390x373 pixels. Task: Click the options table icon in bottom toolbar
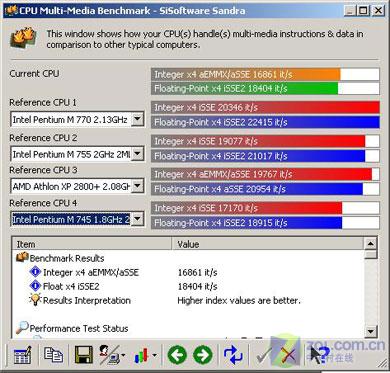click(23, 355)
